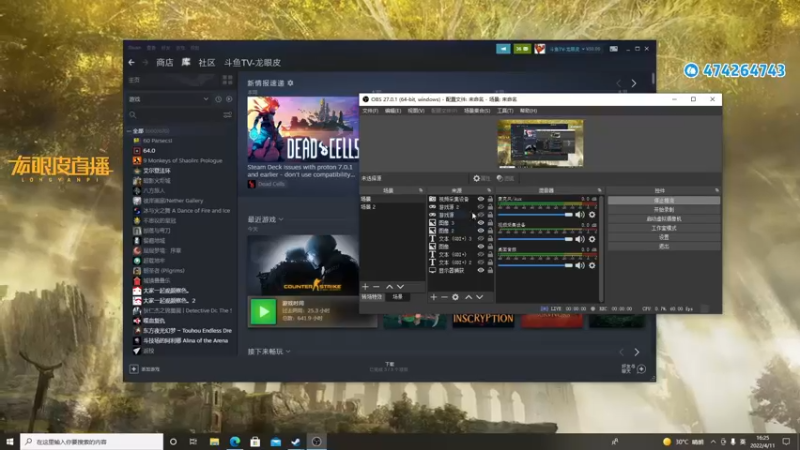
Task: Open OBS 文件(F) menu
Action: (370, 111)
